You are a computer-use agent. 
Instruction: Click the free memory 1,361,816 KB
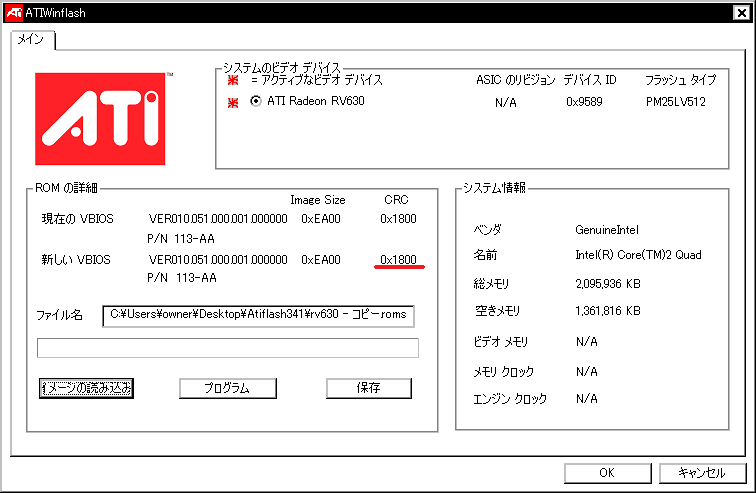point(608,311)
